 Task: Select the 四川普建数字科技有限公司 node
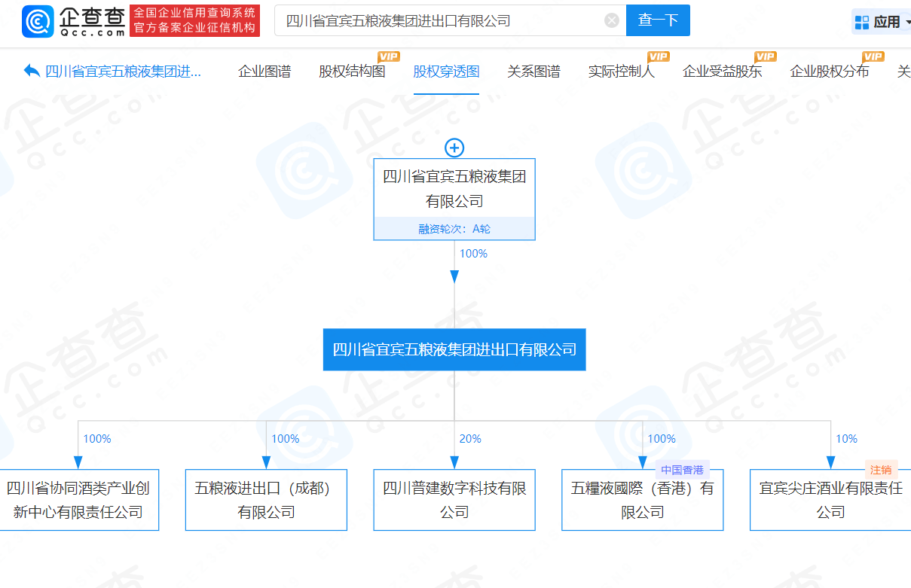pyautogui.click(x=454, y=500)
